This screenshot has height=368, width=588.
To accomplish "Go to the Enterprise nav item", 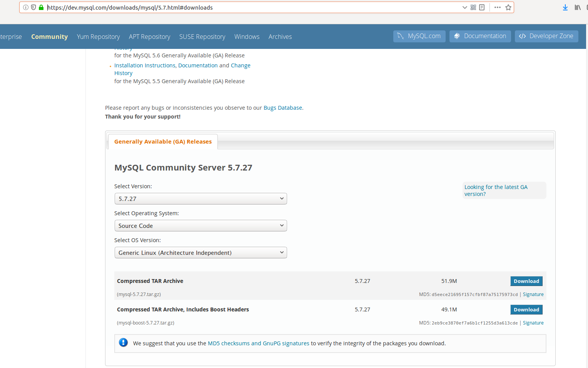I will pyautogui.click(x=11, y=37).
